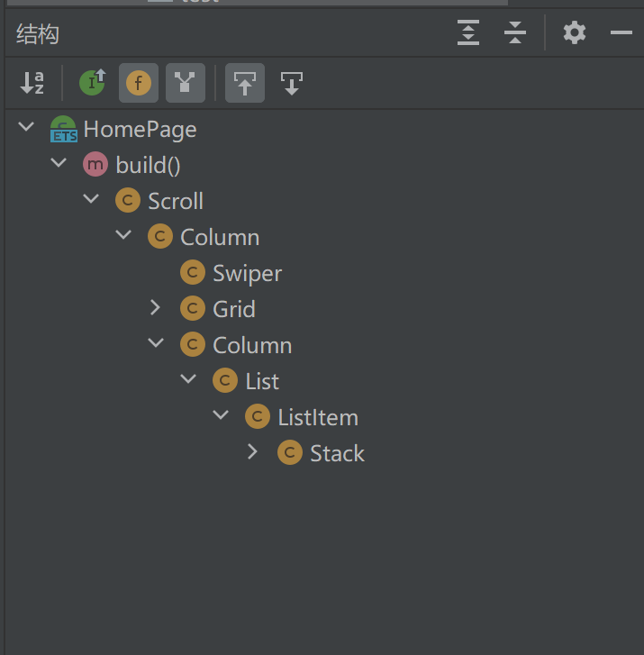Collapse the build() method chevron
The height and width of the screenshot is (655, 644).
(59, 162)
